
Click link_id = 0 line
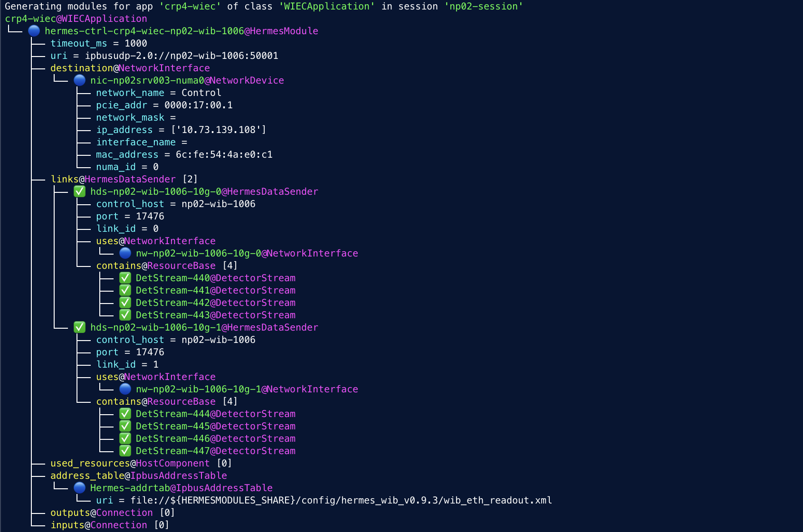click(127, 228)
